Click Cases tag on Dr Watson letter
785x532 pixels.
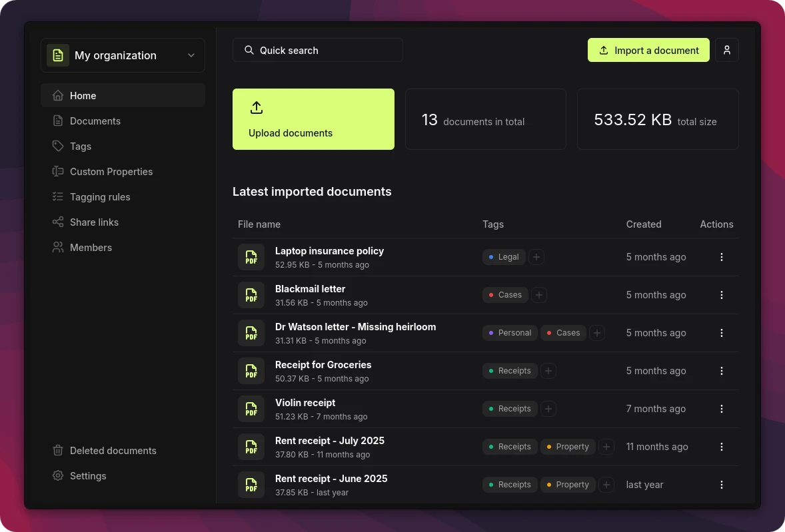click(563, 333)
